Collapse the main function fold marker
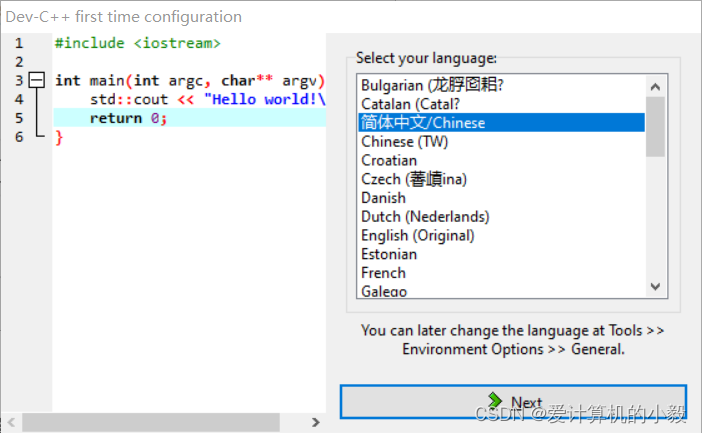Image resolution: width=702 pixels, height=433 pixels. [x=36, y=80]
